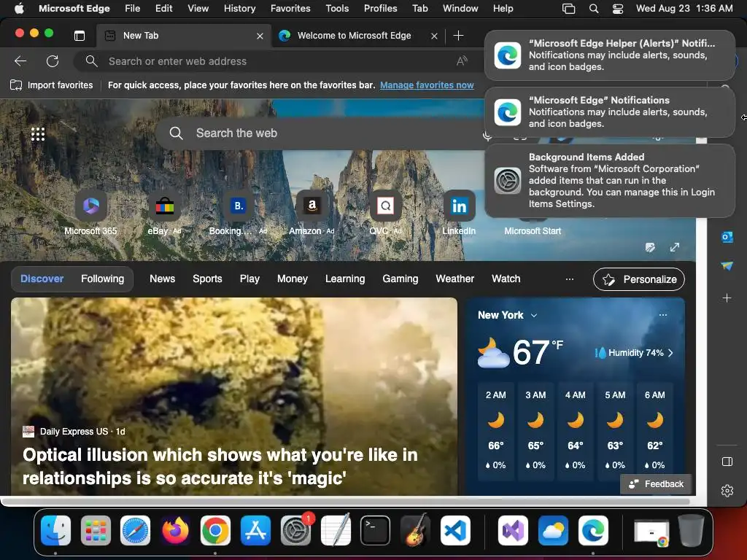Open the Profiles menu

[380, 9]
